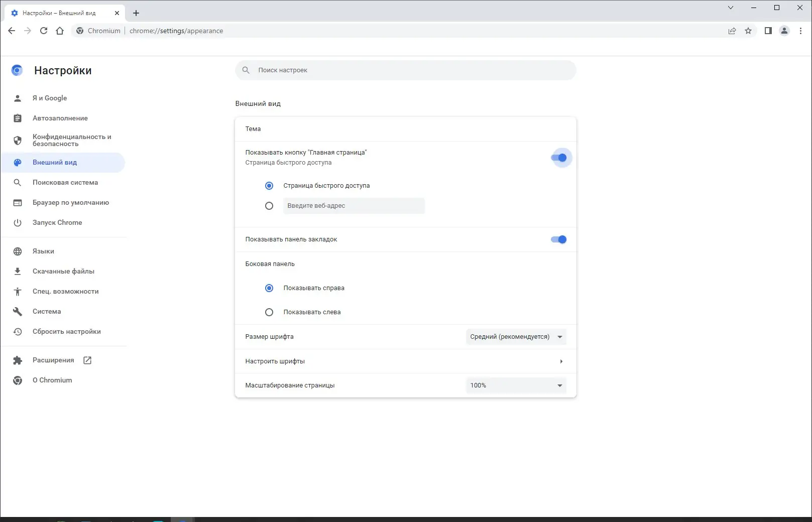This screenshot has width=812, height=522.
Task: Minimize the Chromium window
Action: coord(754,8)
